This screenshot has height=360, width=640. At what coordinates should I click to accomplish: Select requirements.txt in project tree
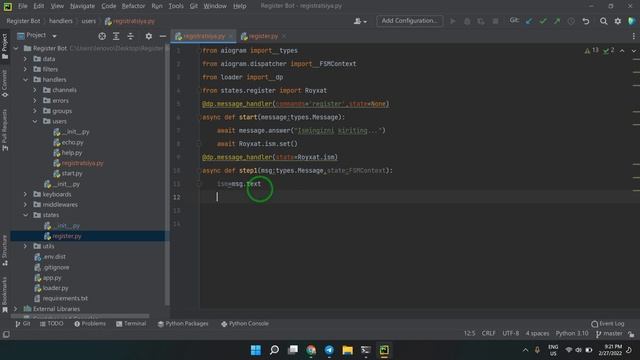coord(65,299)
